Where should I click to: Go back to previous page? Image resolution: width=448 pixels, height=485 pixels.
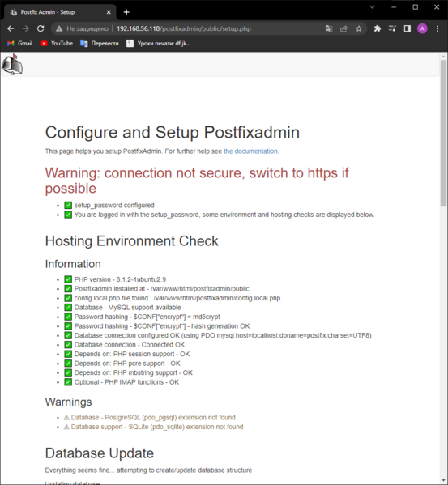(11, 29)
